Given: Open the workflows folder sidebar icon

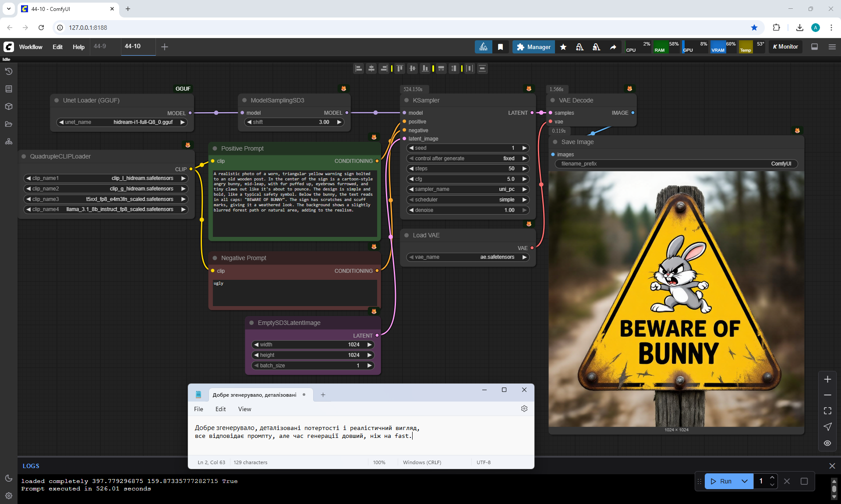Looking at the screenshot, I should tap(8, 124).
